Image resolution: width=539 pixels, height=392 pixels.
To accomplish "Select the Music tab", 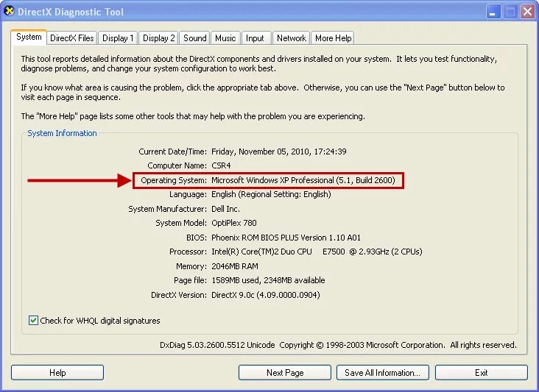I will tap(225, 38).
